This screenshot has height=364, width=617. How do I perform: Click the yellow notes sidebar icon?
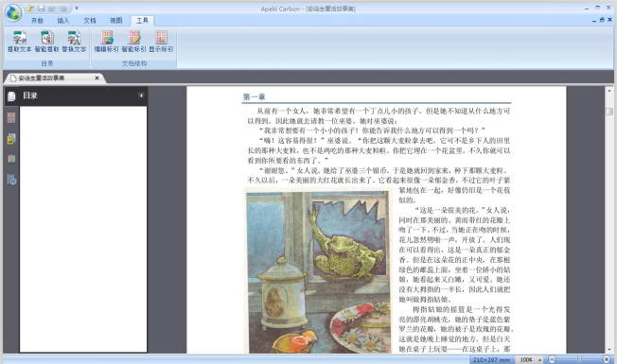(x=11, y=138)
